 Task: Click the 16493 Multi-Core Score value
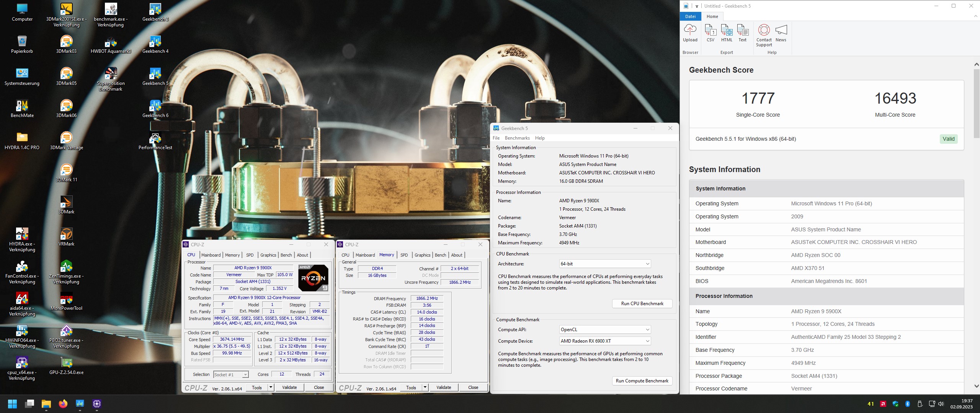pos(895,98)
